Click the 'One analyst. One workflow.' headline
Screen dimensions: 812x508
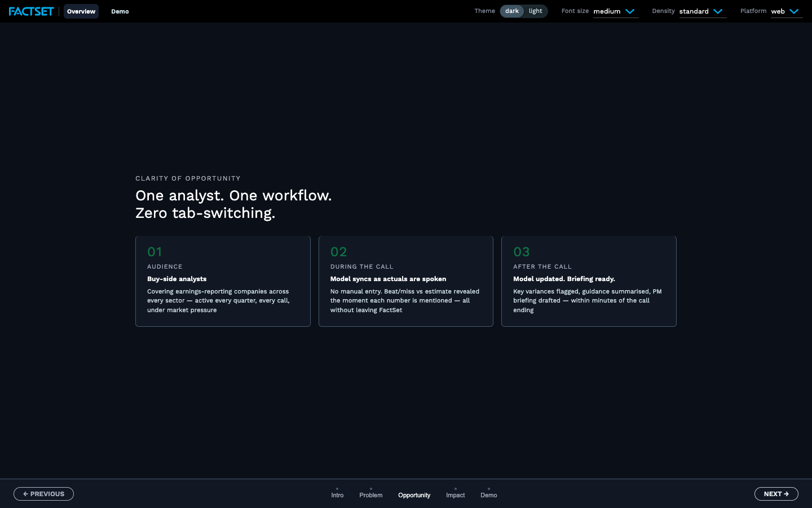coord(233,195)
